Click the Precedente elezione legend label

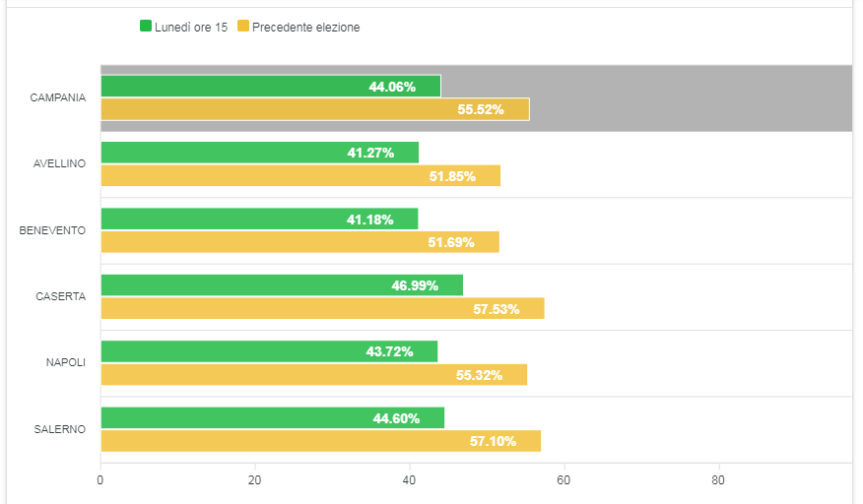(306, 27)
